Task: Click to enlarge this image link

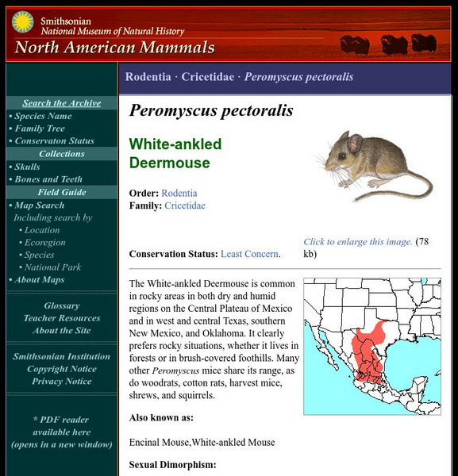Action: tap(358, 242)
